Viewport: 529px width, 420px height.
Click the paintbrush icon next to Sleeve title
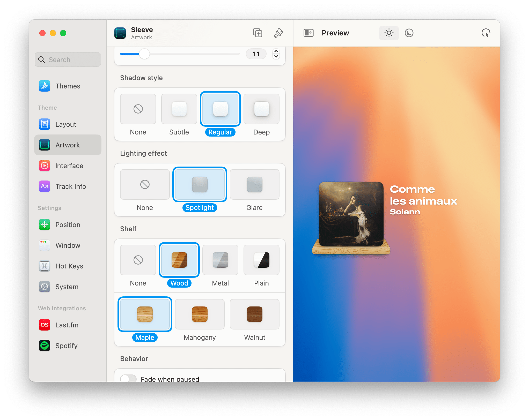[x=278, y=33]
